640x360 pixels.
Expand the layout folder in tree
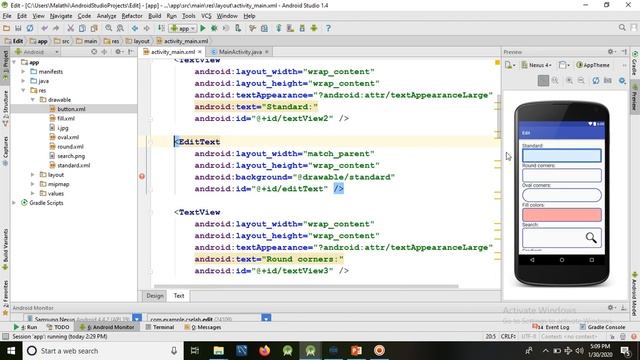(32, 175)
